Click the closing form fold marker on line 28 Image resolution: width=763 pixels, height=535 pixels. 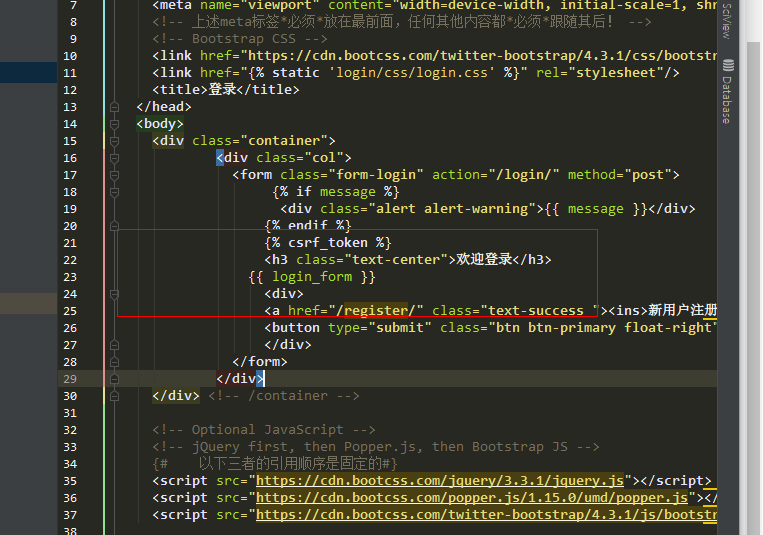tap(114, 362)
